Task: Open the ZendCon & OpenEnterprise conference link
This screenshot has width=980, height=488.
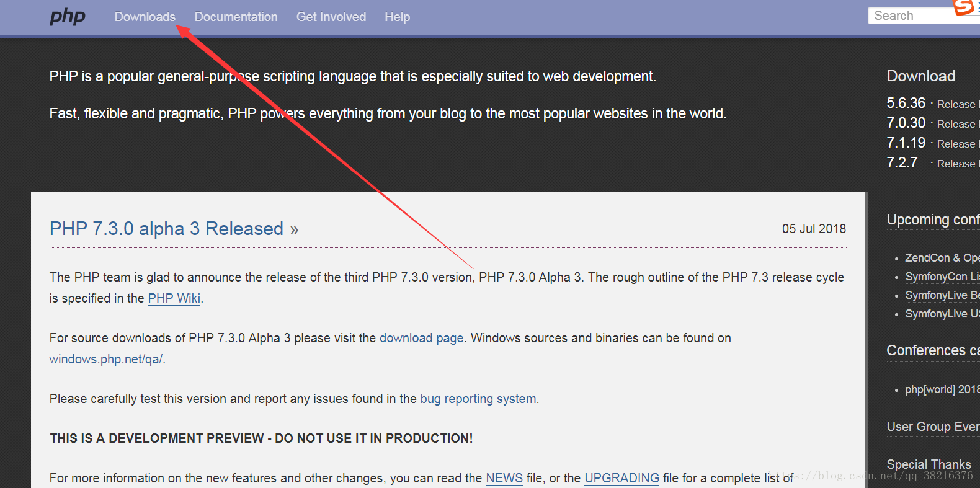Action: point(942,258)
